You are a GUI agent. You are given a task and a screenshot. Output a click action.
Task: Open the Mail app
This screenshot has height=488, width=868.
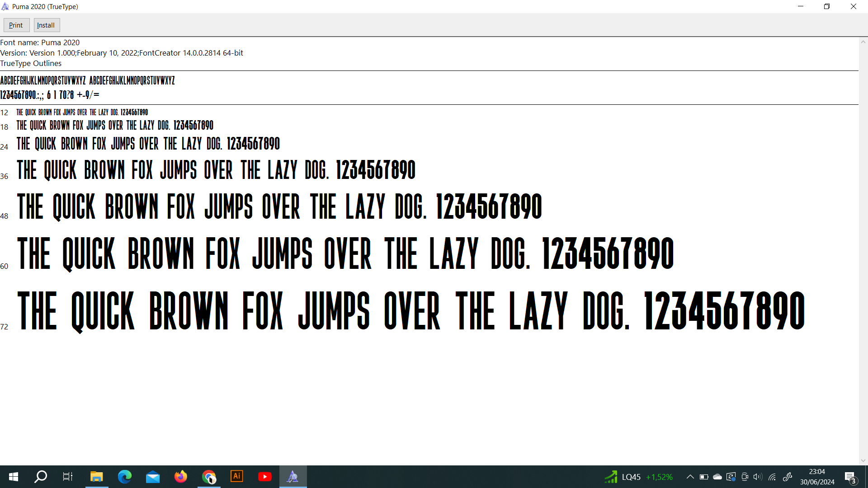pyautogui.click(x=153, y=477)
